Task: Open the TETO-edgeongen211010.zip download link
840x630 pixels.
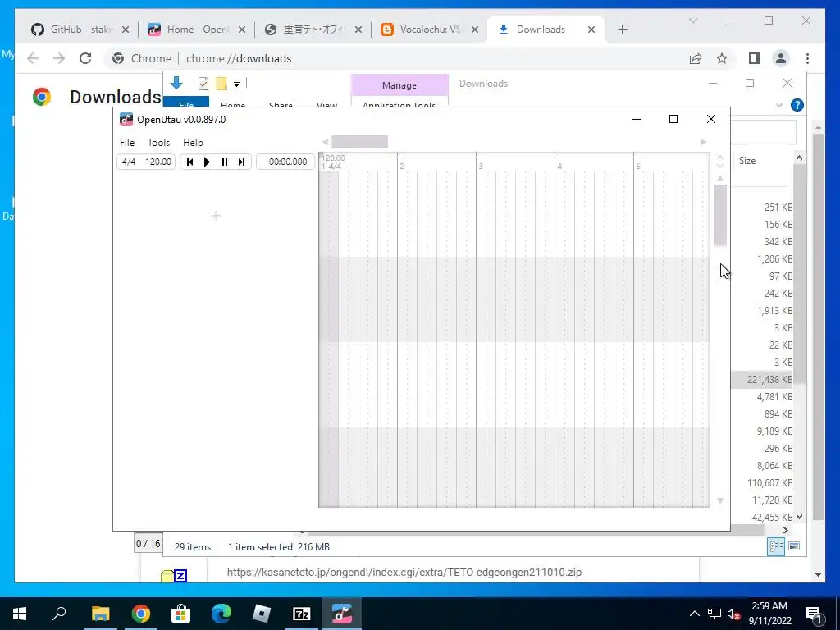Action: tap(404, 572)
